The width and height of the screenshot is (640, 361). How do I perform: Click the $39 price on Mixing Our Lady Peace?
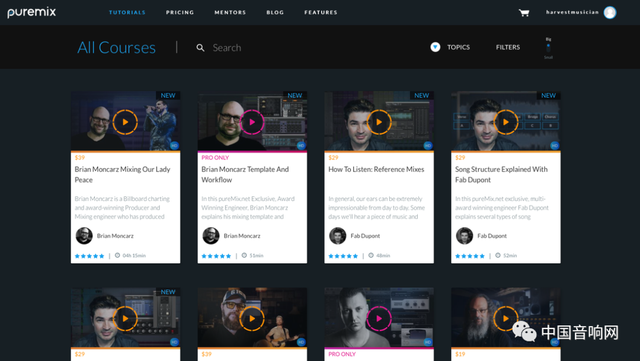[80, 157]
